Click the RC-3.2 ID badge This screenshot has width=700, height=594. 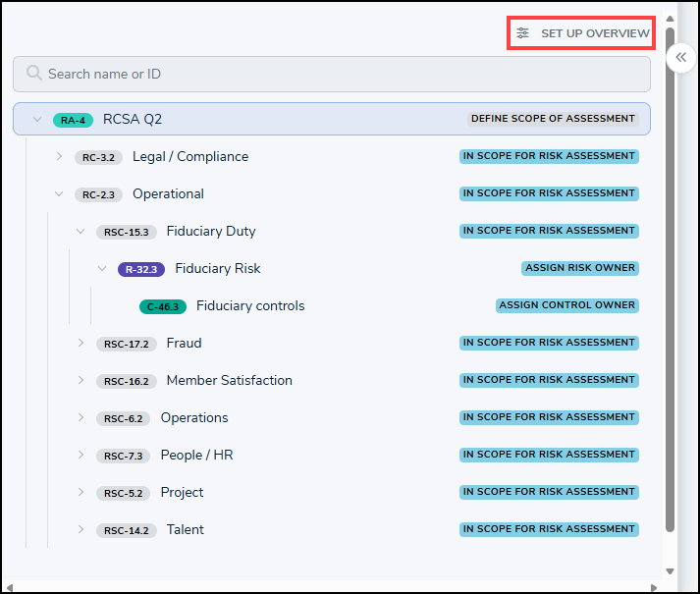(98, 158)
